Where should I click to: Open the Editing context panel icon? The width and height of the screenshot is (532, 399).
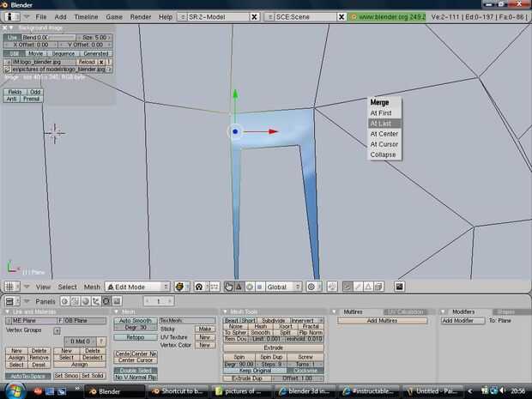click(106, 301)
